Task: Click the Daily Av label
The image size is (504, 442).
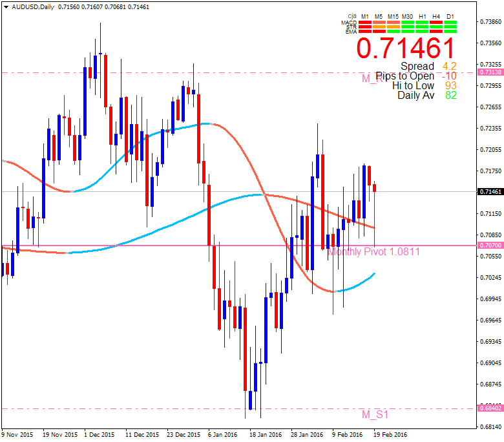Action: 415,95
